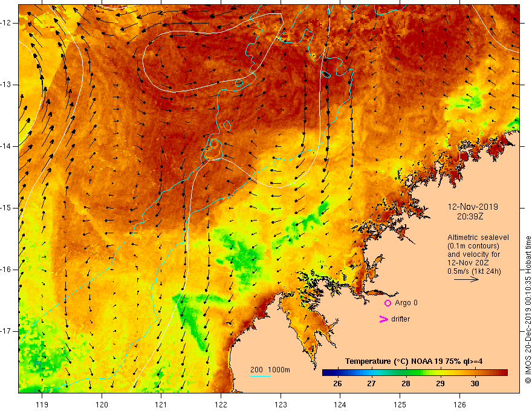Image resolution: width=532 pixels, height=411 pixels.
Task: Click the 'Argo 0' legend label
Action: click(x=406, y=303)
